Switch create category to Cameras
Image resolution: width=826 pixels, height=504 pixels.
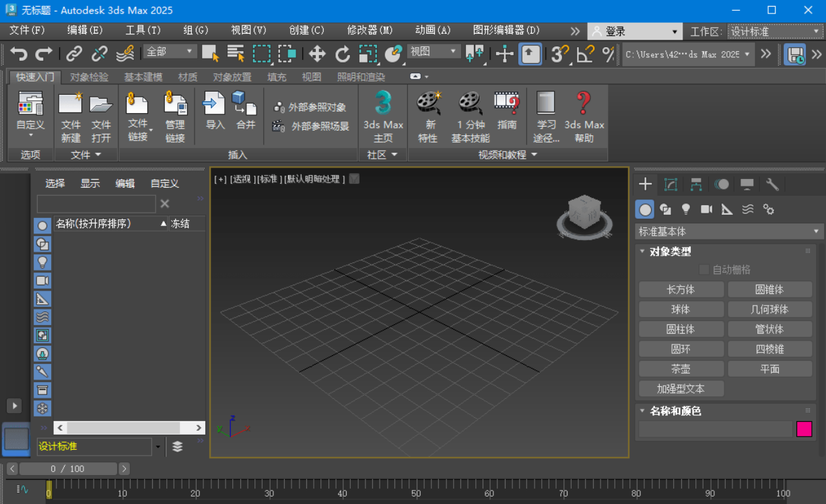click(706, 209)
